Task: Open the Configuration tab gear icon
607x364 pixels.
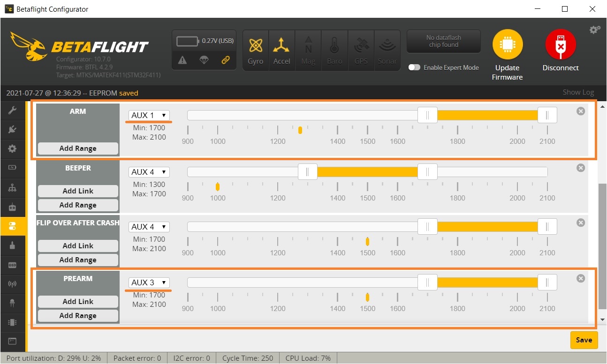Action: pyautogui.click(x=13, y=149)
